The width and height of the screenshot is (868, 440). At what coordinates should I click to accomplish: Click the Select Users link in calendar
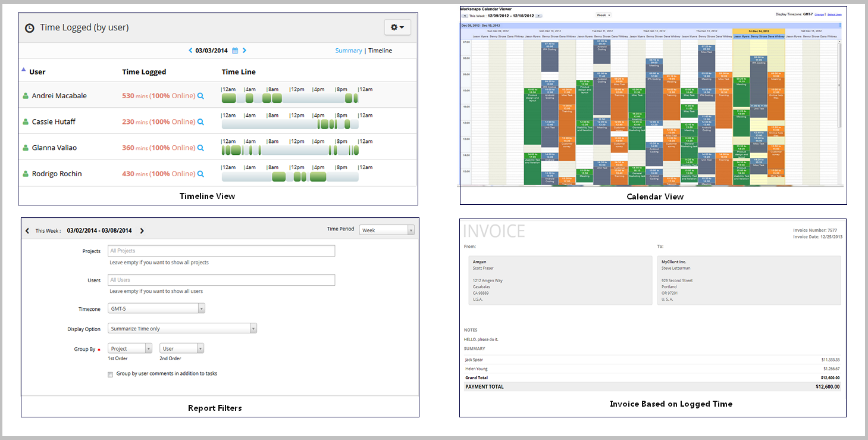point(834,14)
